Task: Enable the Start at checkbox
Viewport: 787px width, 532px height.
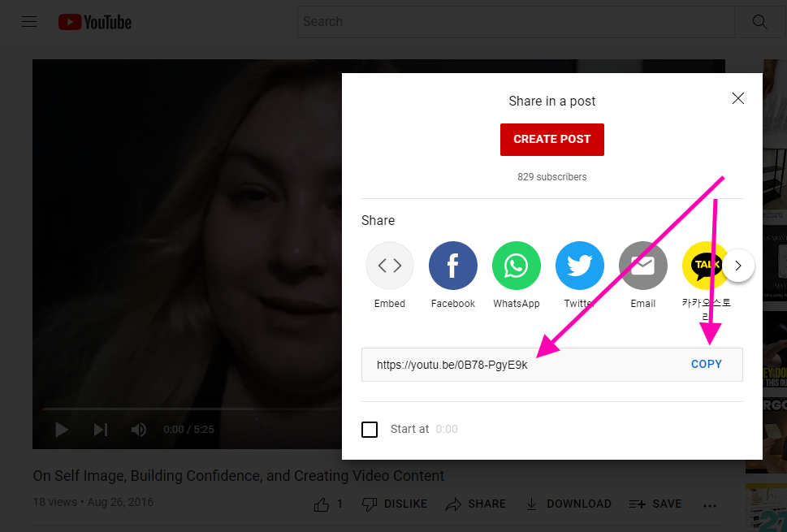Action: coord(370,429)
